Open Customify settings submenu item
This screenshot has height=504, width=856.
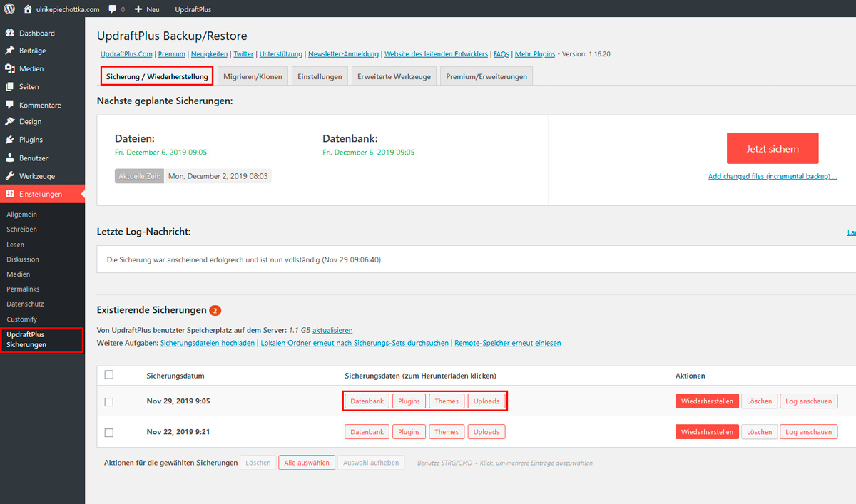pyautogui.click(x=22, y=319)
